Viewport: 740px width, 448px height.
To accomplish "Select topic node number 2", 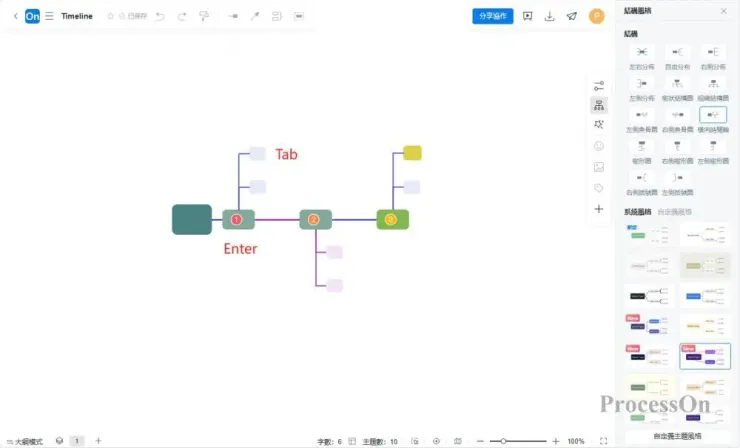I will (316, 220).
